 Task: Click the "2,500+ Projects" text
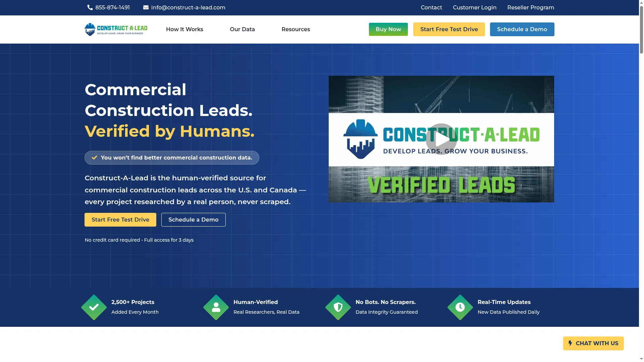tap(133, 302)
